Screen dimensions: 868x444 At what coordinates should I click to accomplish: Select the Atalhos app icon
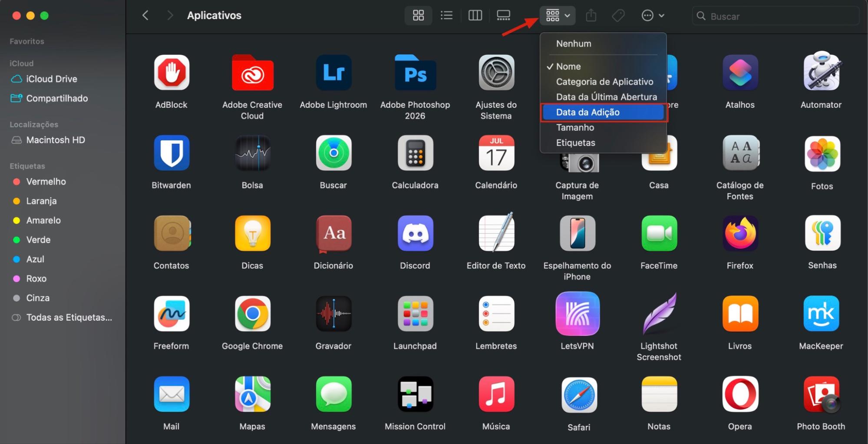tap(740, 72)
